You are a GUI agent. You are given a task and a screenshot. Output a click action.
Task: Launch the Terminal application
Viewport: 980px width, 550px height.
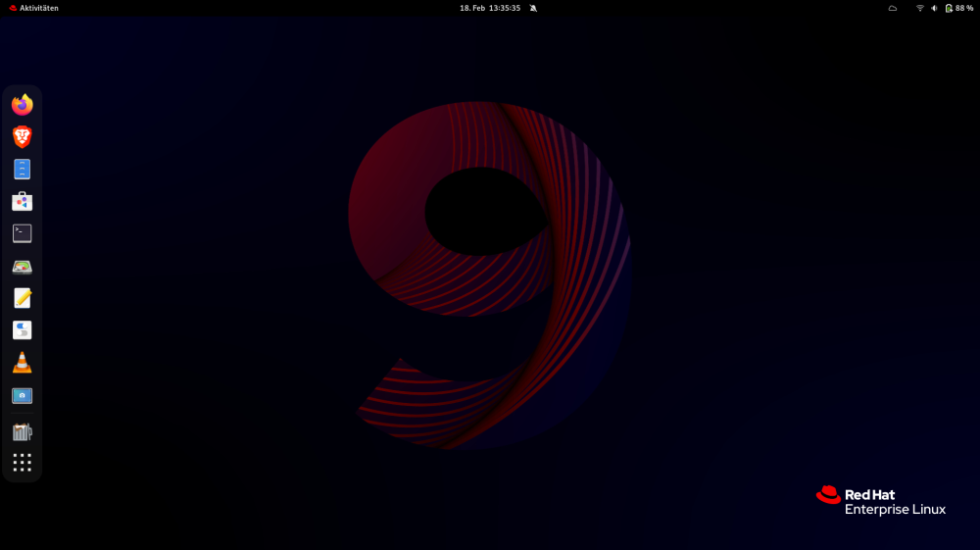tap(22, 233)
